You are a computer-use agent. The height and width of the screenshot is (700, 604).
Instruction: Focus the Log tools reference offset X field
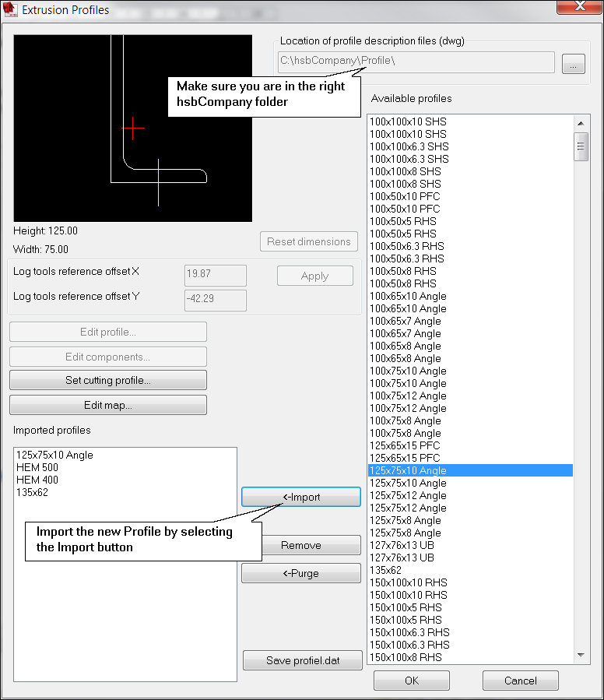click(x=215, y=275)
